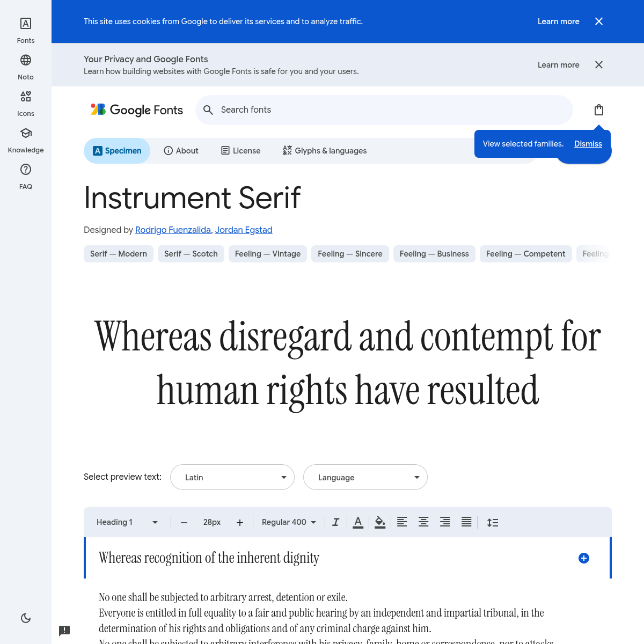Focus the Search fonts field

pyautogui.click(x=384, y=110)
